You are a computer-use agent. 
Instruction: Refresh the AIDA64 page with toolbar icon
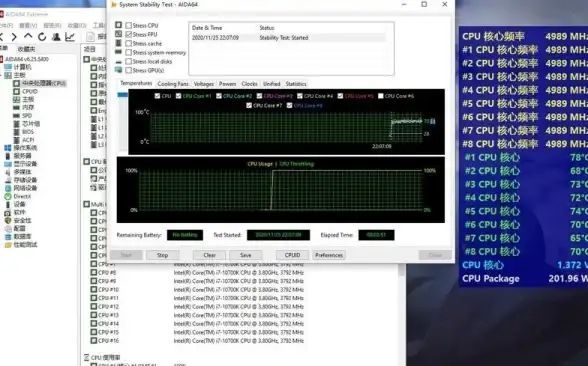point(42,37)
